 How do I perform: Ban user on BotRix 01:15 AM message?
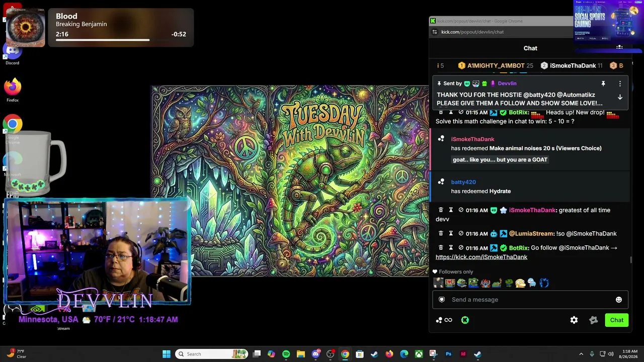[x=461, y=112]
